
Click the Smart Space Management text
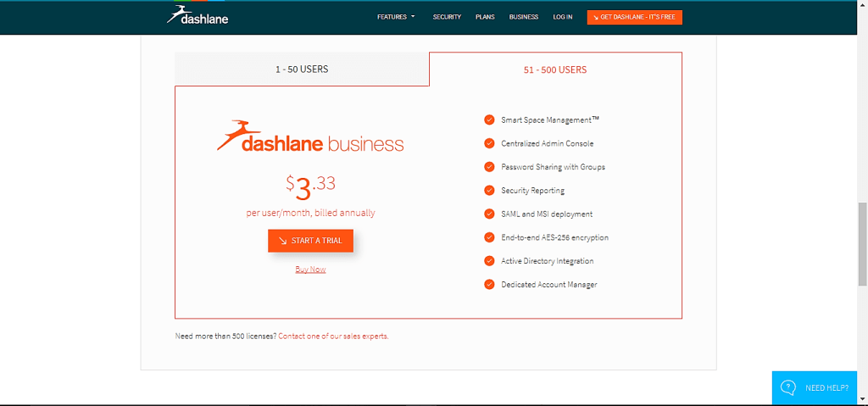pos(550,120)
